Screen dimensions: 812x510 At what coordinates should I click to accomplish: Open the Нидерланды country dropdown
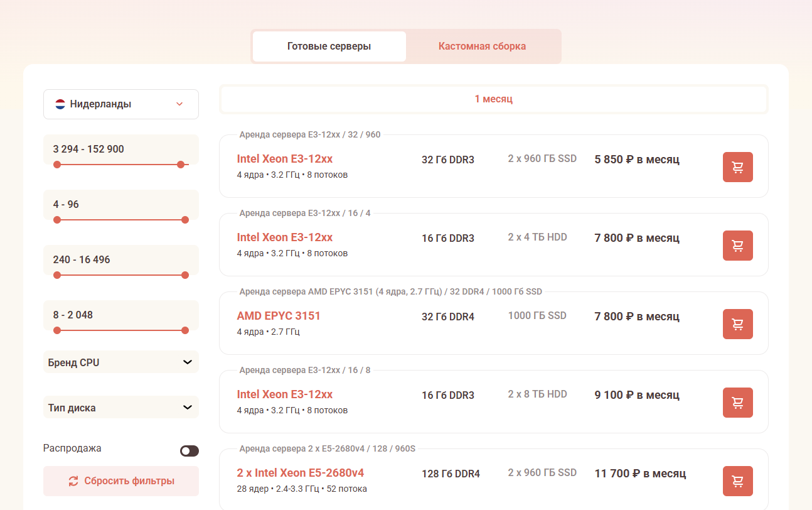[121, 104]
